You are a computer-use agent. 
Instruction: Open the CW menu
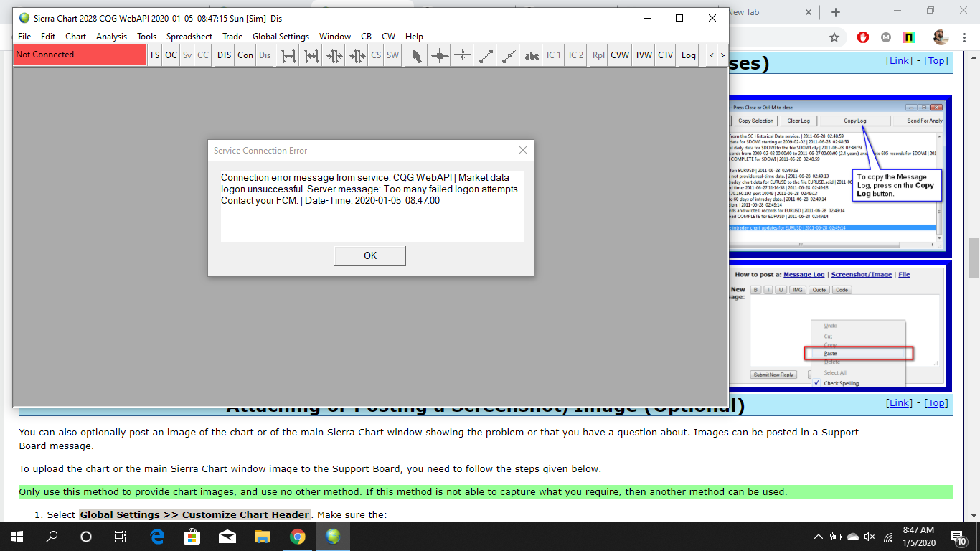coord(388,37)
